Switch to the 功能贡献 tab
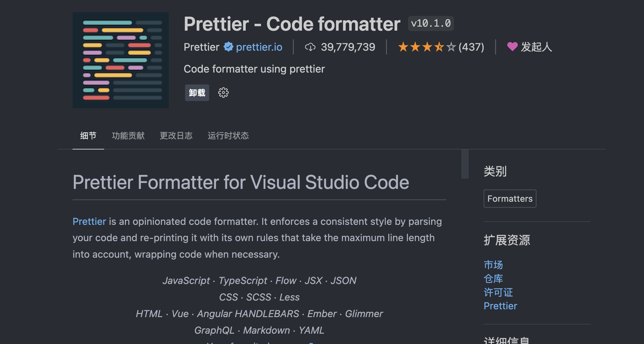 pos(128,136)
